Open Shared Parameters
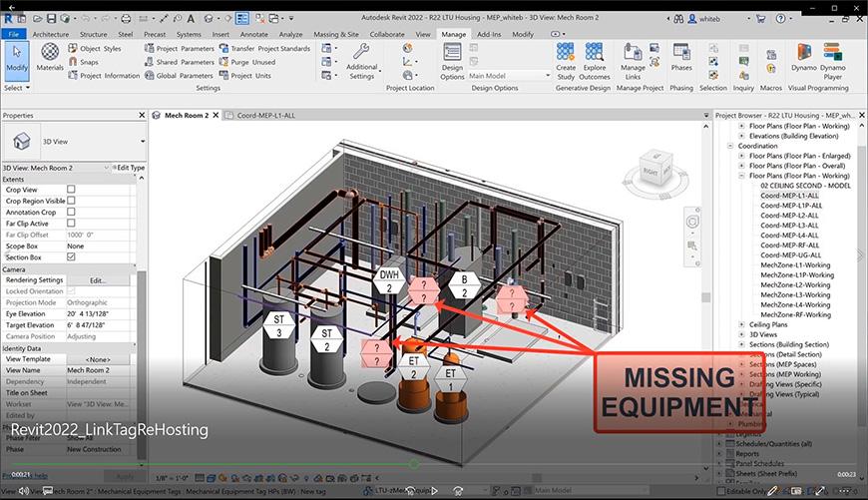This screenshot has height=500, width=868. click(x=179, y=62)
